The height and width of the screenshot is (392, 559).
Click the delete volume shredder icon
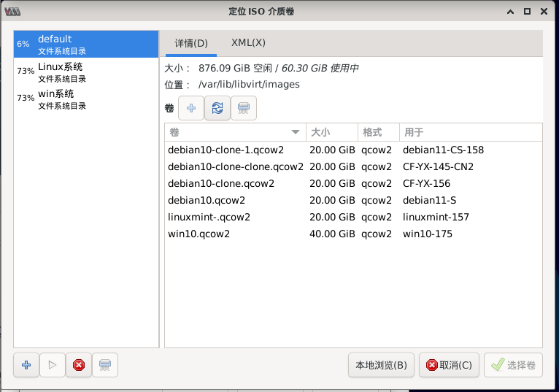(244, 108)
